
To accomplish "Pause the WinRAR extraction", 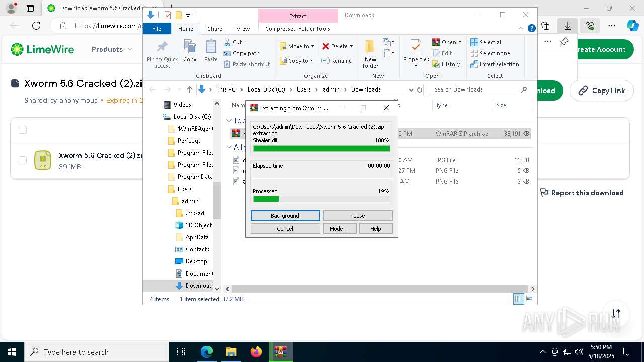I will coord(358,216).
